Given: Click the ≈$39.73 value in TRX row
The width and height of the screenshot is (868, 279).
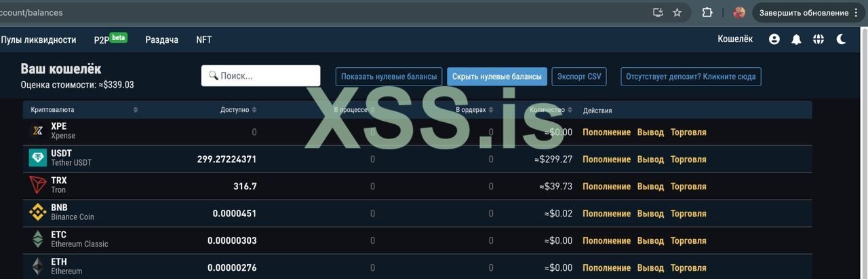Looking at the screenshot, I should 556,186.
